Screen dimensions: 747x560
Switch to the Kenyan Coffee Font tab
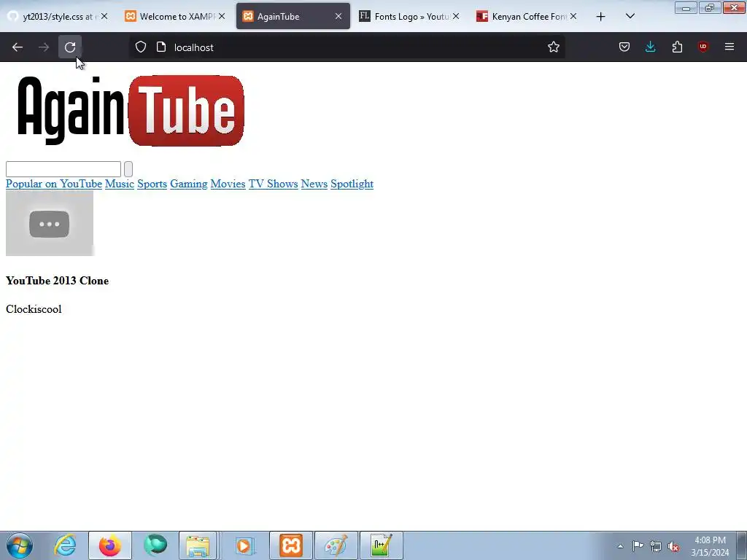(527, 17)
